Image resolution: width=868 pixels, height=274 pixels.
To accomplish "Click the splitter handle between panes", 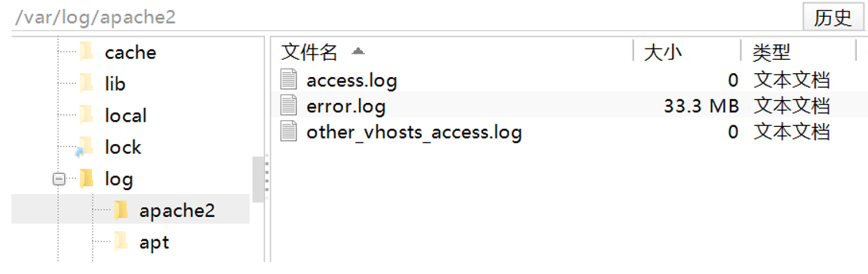I will (x=267, y=175).
